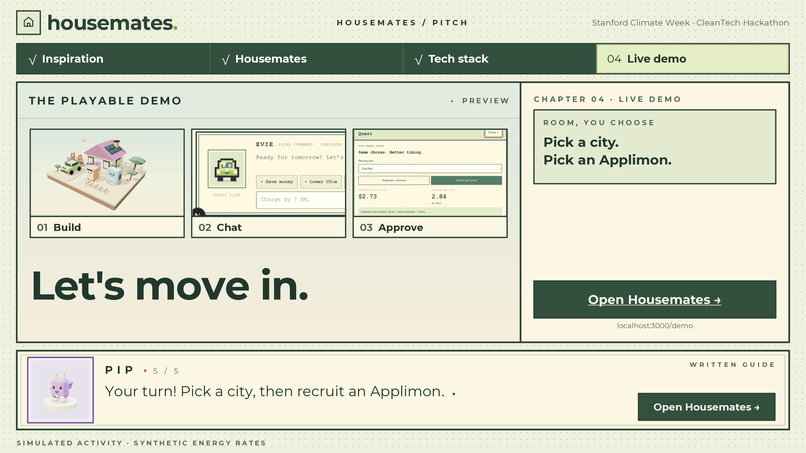
Task: Click the housemates wordmark text
Action: click(112, 23)
